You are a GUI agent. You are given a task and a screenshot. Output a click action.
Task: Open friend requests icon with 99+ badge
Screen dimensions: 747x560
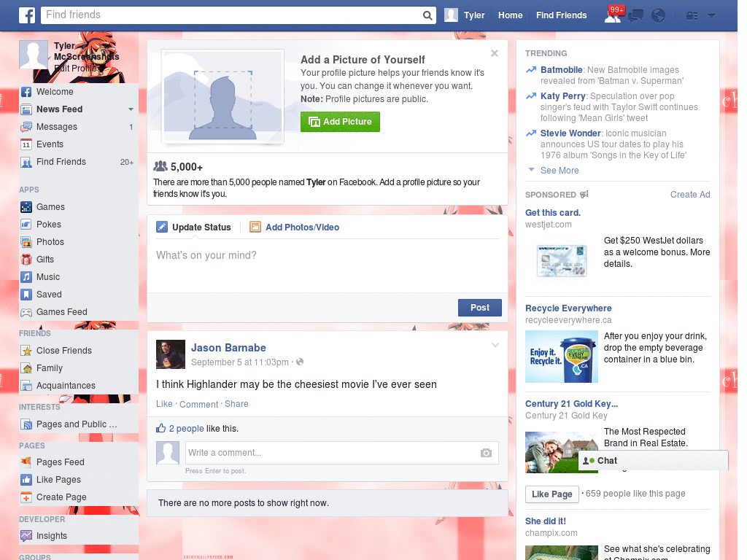613,15
